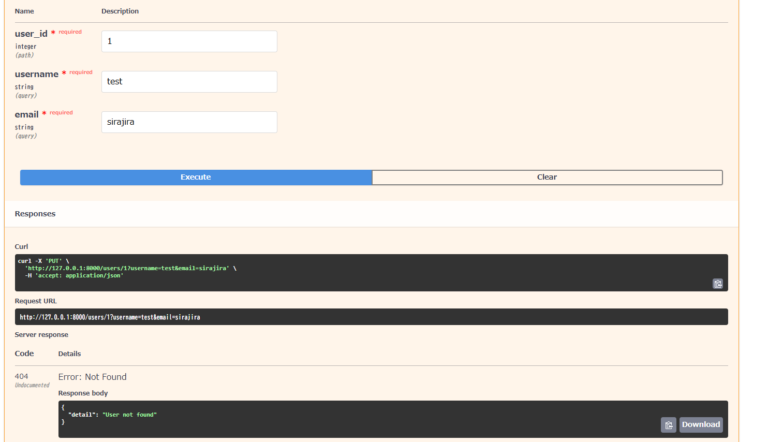Run the request with Execute button
The height and width of the screenshot is (442, 768).
(196, 177)
